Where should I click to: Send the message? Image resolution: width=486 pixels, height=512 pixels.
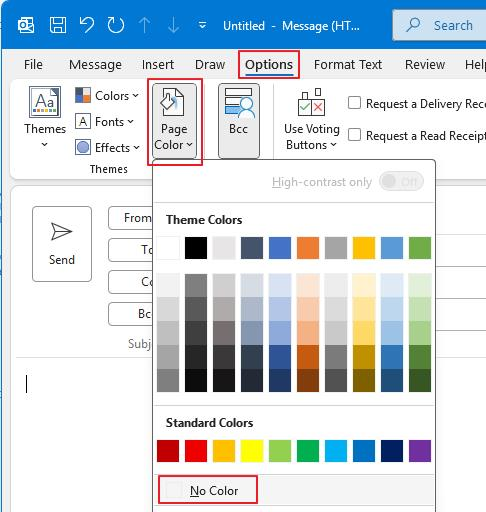tap(62, 244)
